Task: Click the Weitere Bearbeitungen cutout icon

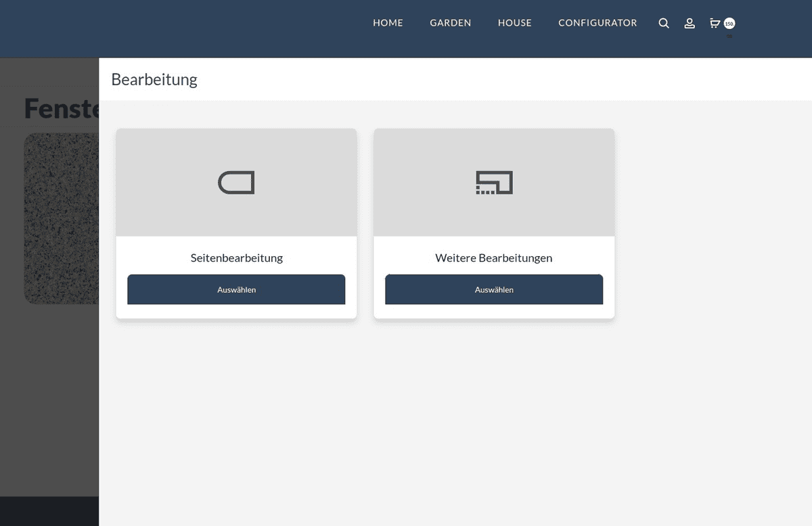Action: 494,183
